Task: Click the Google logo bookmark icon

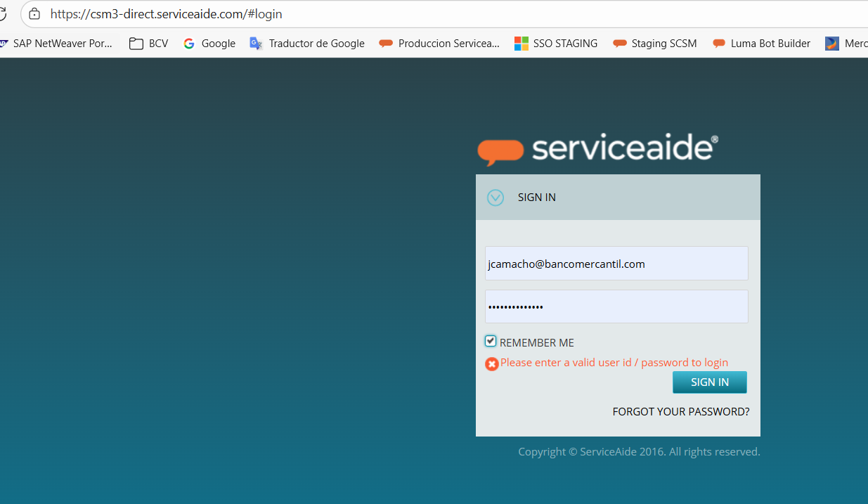Action: point(189,44)
